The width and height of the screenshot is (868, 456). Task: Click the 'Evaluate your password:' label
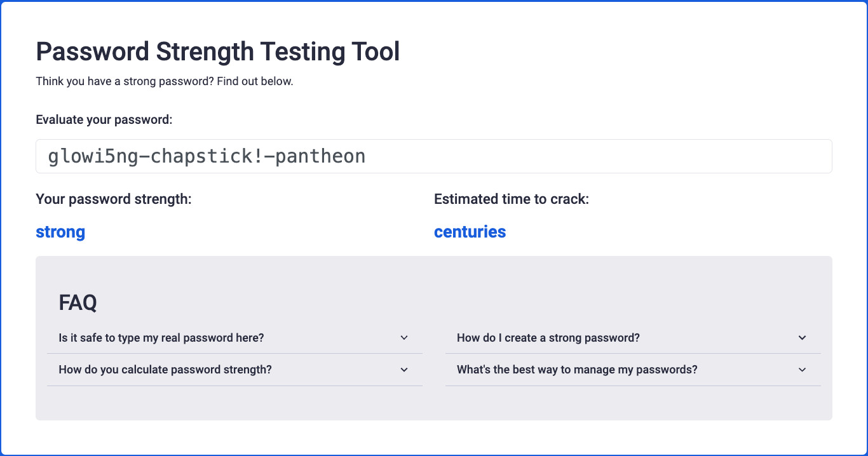pos(104,119)
